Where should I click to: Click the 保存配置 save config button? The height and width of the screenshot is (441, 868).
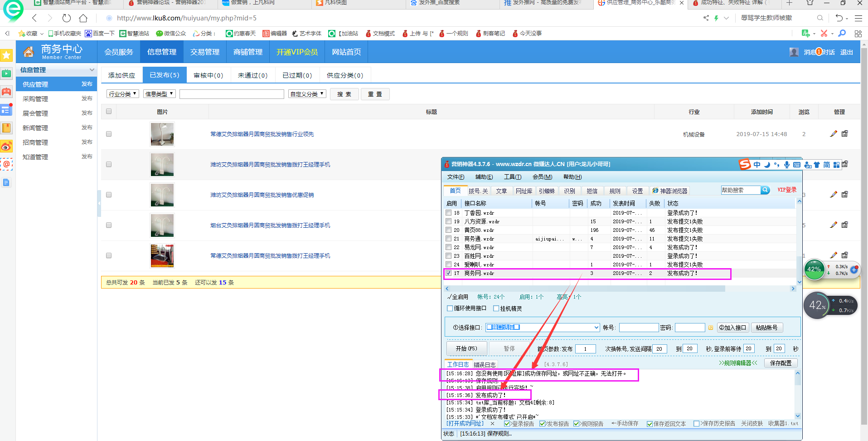(781, 363)
